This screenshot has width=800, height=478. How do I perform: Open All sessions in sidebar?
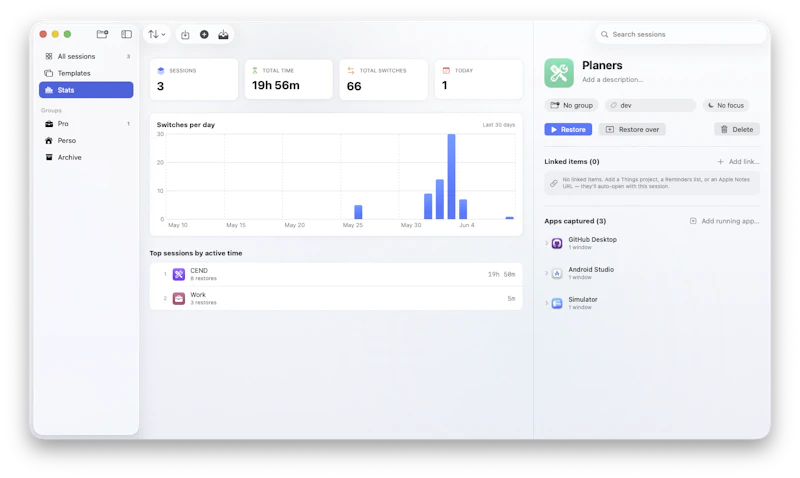[86, 56]
